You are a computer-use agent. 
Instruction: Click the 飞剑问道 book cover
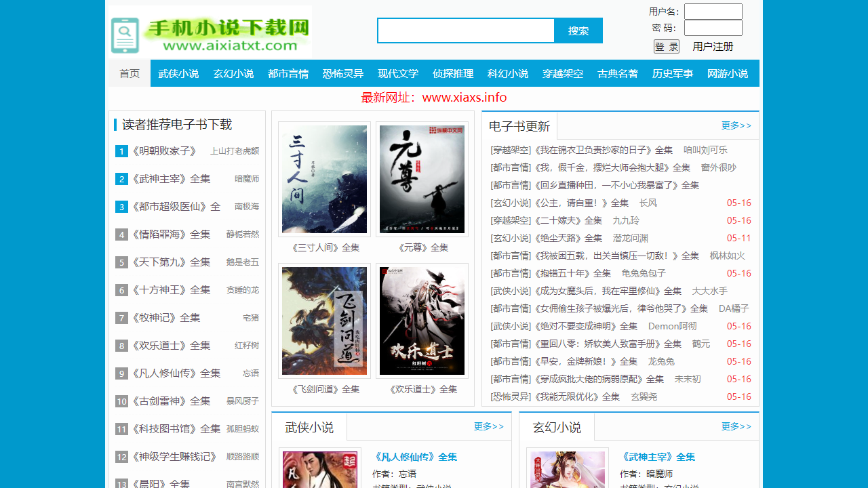point(324,321)
